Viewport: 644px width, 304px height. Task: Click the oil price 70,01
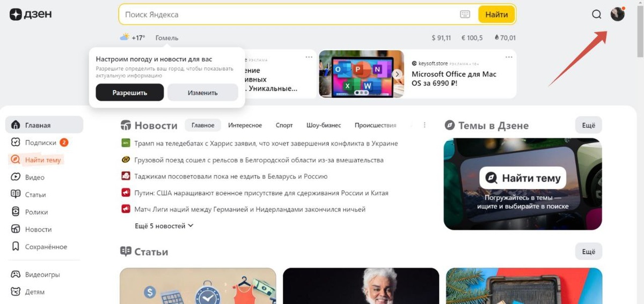504,38
